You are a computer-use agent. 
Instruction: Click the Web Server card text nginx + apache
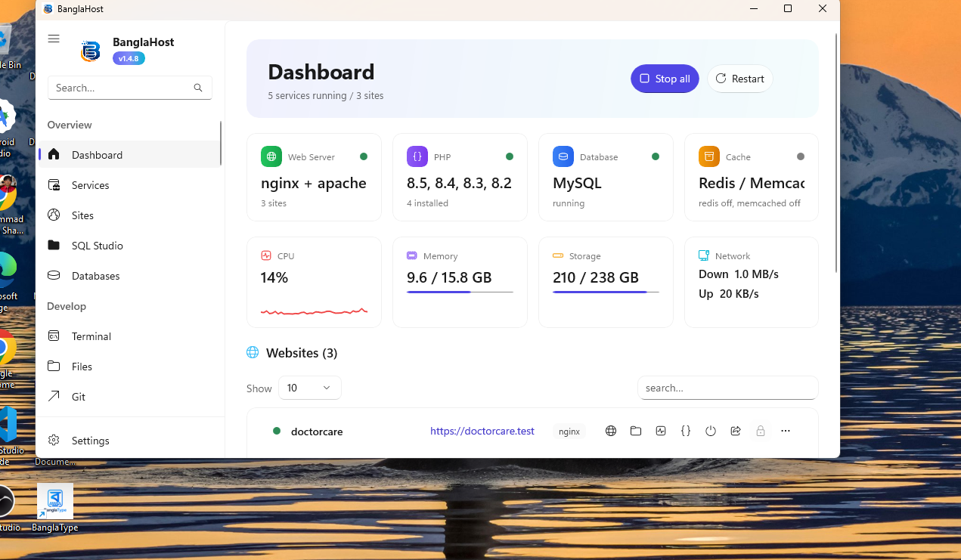(314, 184)
